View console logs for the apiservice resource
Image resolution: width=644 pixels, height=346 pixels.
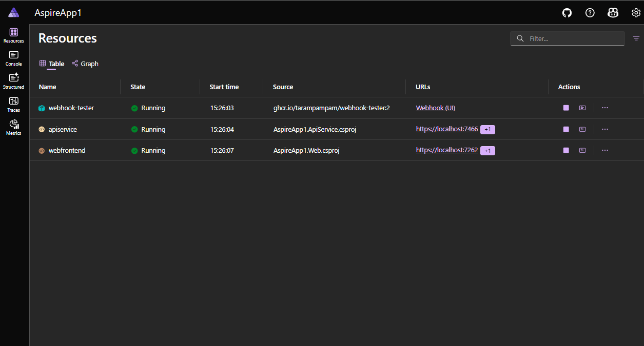pyautogui.click(x=582, y=129)
